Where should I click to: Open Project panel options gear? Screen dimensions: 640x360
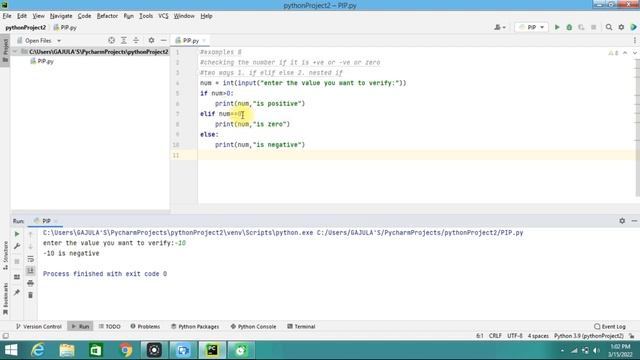click(151, 40)
